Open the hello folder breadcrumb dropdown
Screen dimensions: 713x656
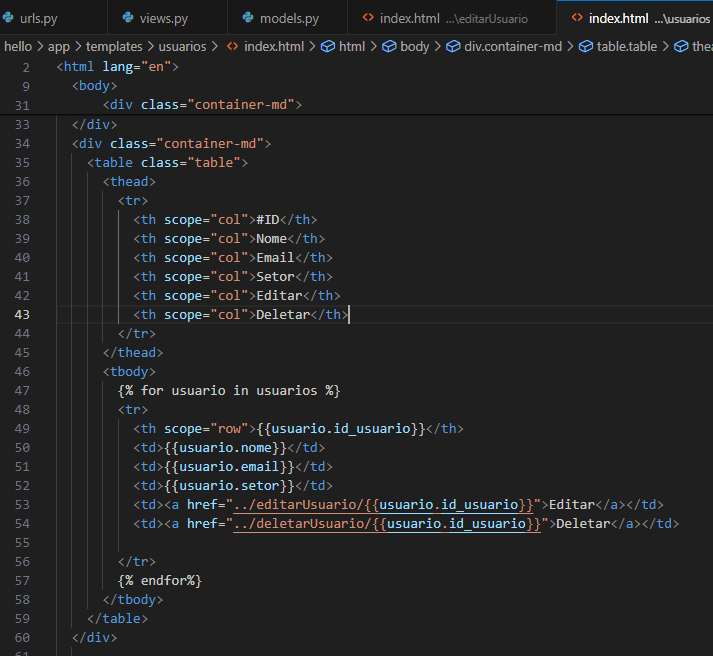tap(18, 46)
